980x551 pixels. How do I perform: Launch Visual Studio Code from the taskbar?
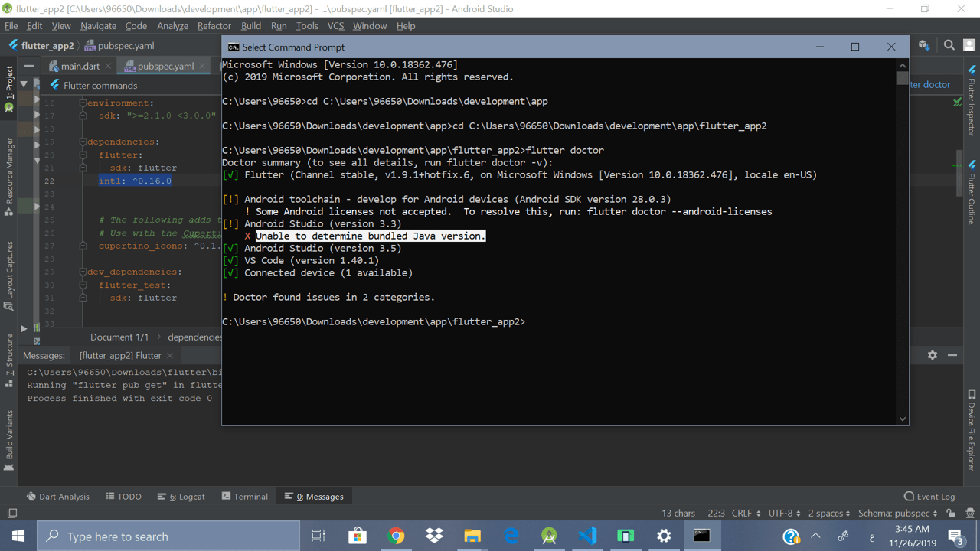pos(587,536)
